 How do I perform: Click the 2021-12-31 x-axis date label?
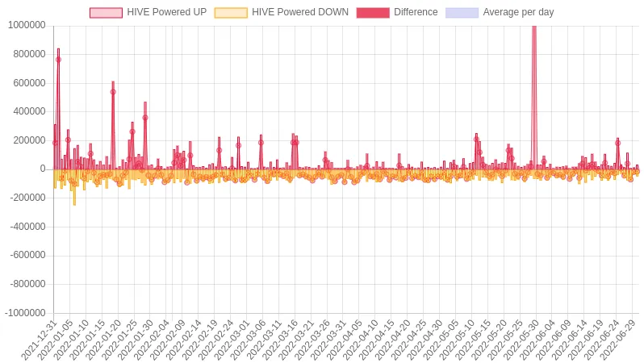tap(39, 340)
